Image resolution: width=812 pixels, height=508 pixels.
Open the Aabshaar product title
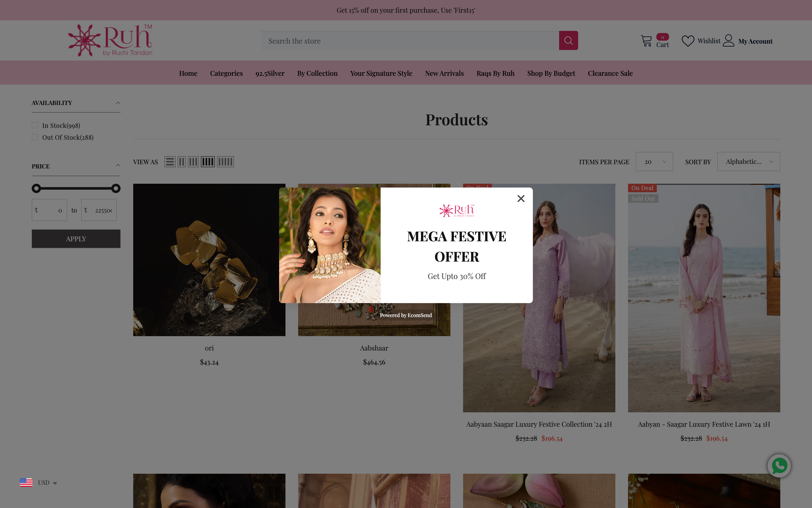tap(374, 348)
